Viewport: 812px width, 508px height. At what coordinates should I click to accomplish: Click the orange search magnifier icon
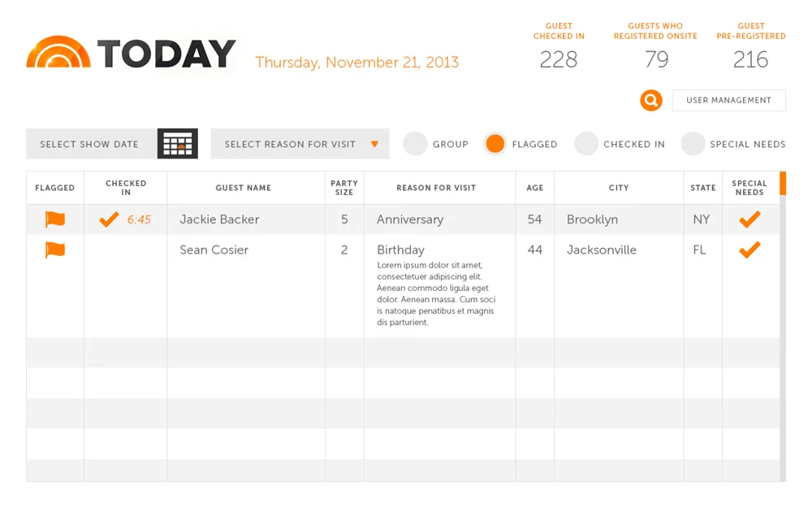[x=651, y=100]
